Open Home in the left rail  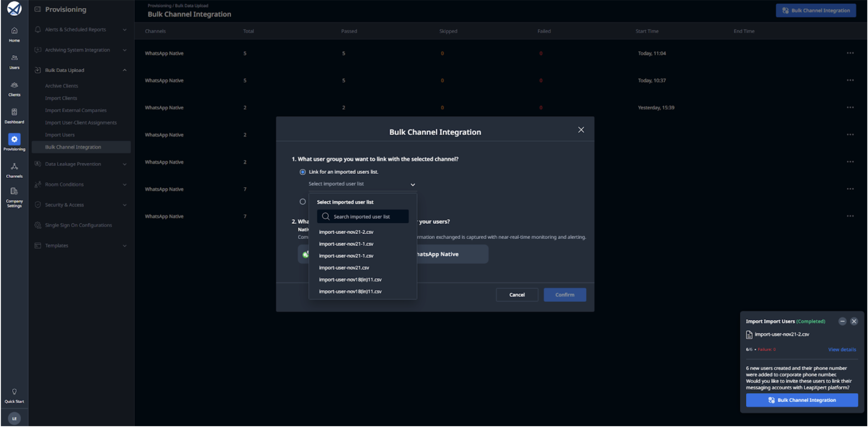14,34
